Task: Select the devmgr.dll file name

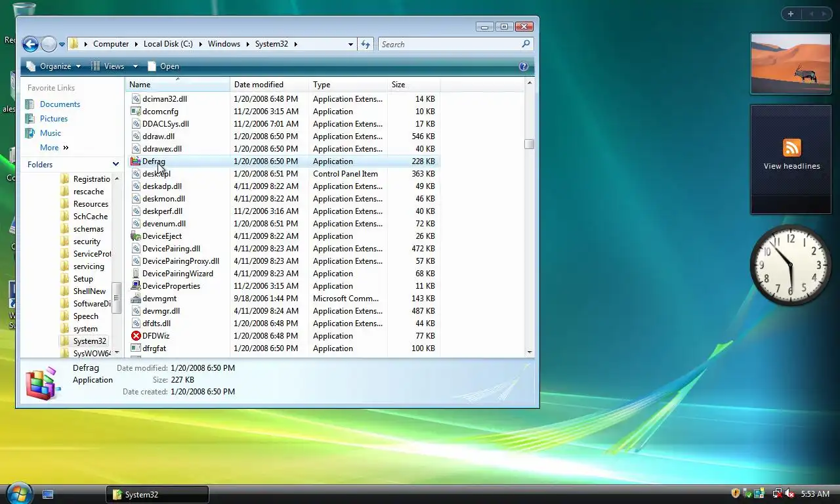Action: pyautogui.click(x=161, y=311)
